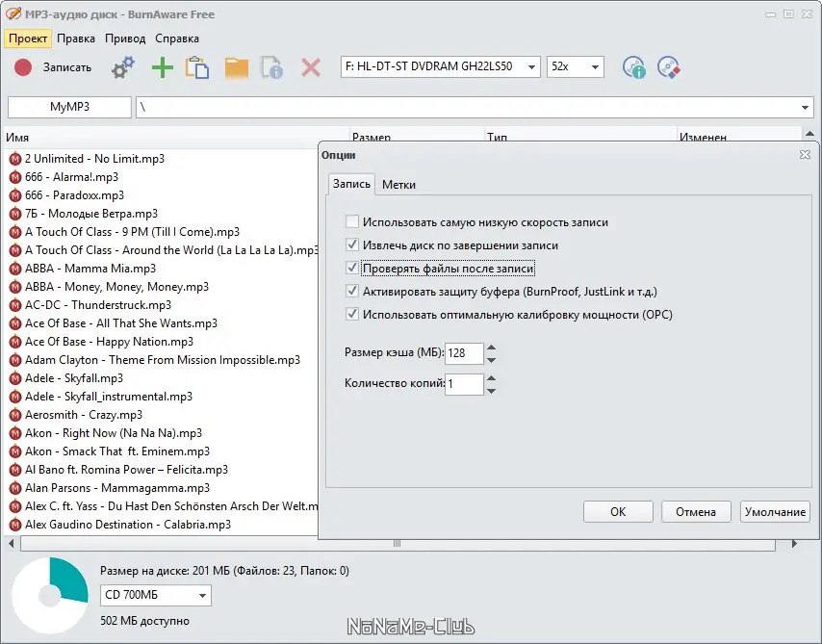Decrease number of copies down arrow
Screen dimensions: 822x644
tap(491, 391)
